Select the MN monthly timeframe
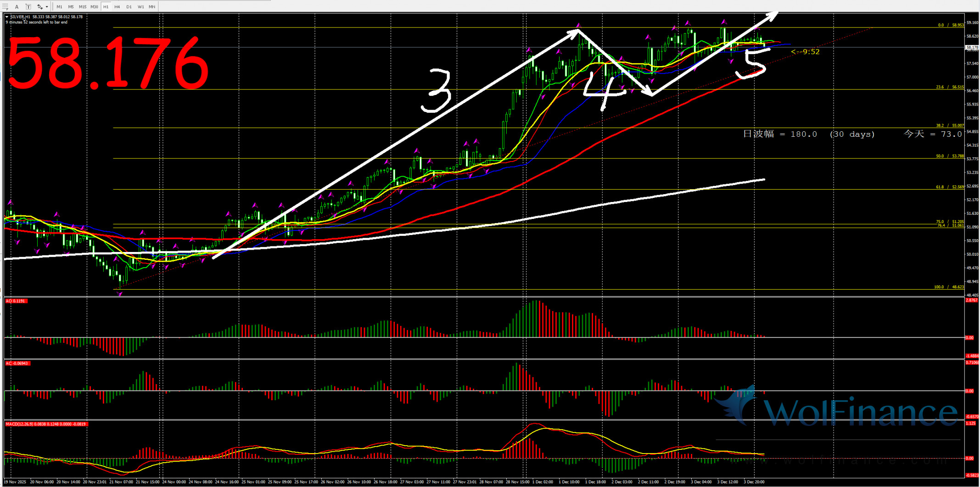The width and height of the screenshot is (980, 487). [151, 6]
